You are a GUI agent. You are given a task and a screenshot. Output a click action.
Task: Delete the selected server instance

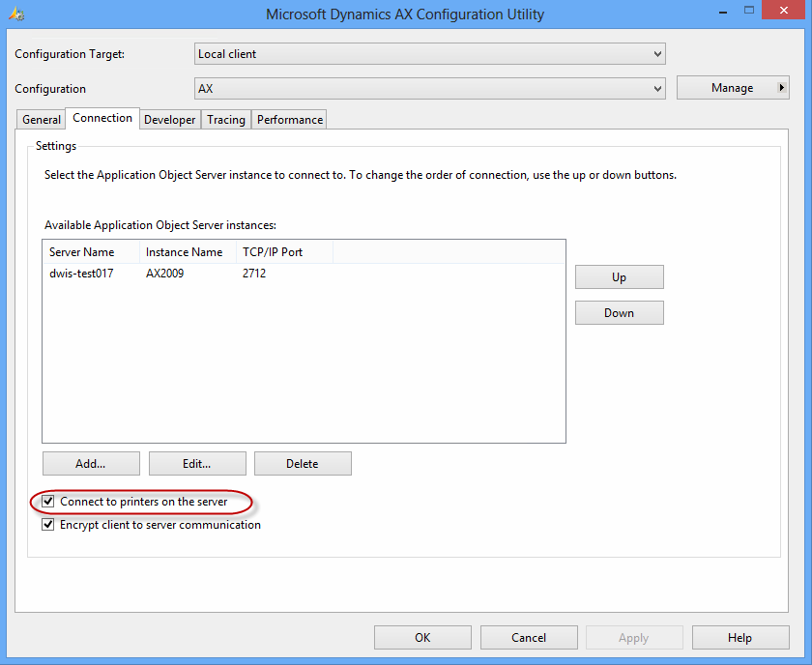[303, 464]
